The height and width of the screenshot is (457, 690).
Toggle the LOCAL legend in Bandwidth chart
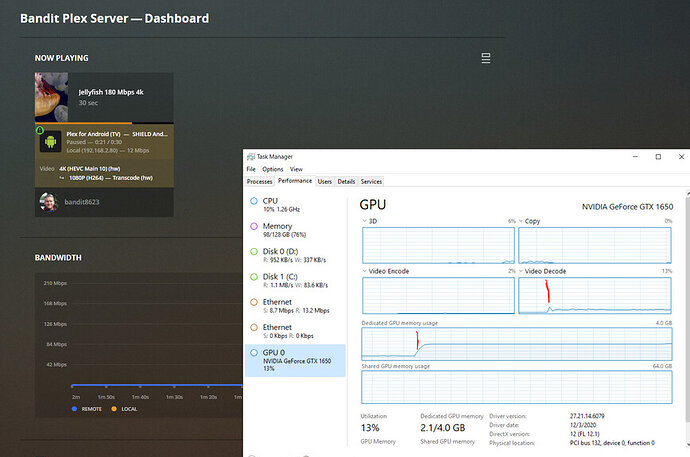tap(125, 409)
